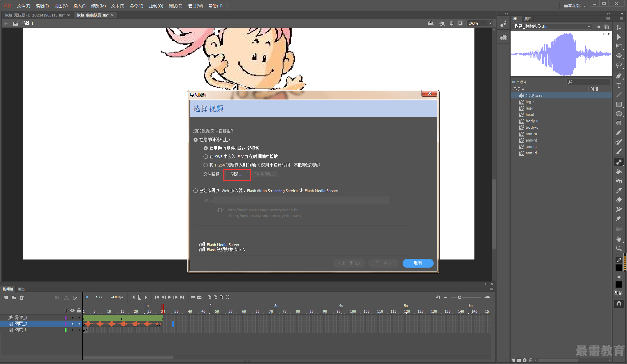Select the Zoom magnifier tool
627x364 pixels.
(x=619, y=248)
